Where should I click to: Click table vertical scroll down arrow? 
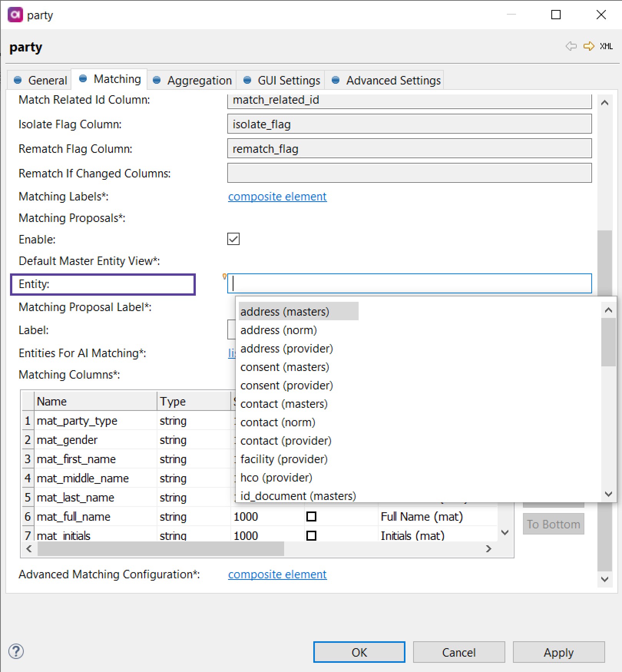(x=505, y=533)
